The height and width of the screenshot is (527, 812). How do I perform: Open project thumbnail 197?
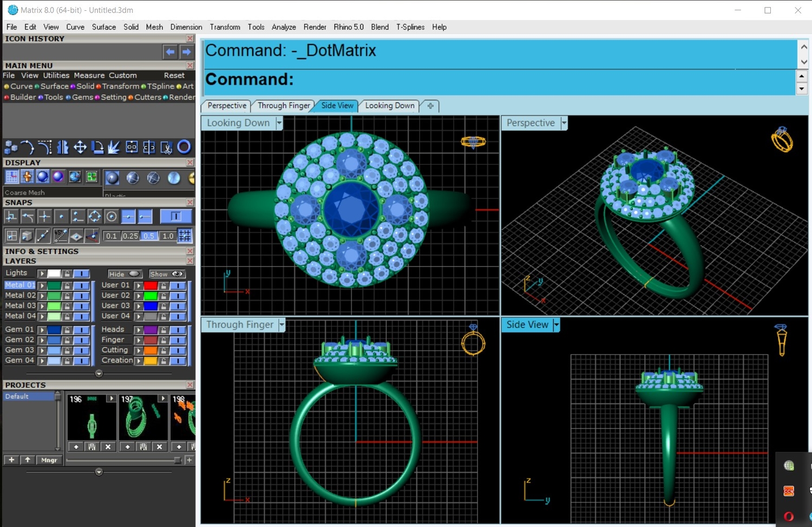tap(143, 417)
